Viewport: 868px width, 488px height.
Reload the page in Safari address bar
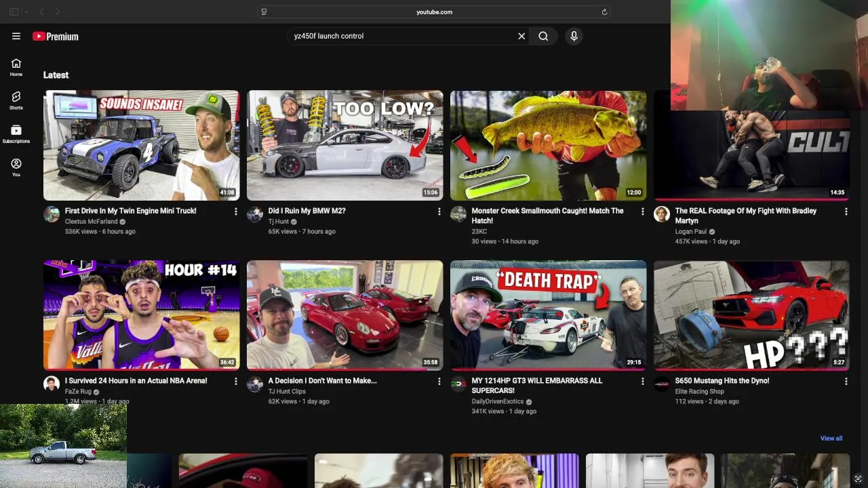coord(604,12)
